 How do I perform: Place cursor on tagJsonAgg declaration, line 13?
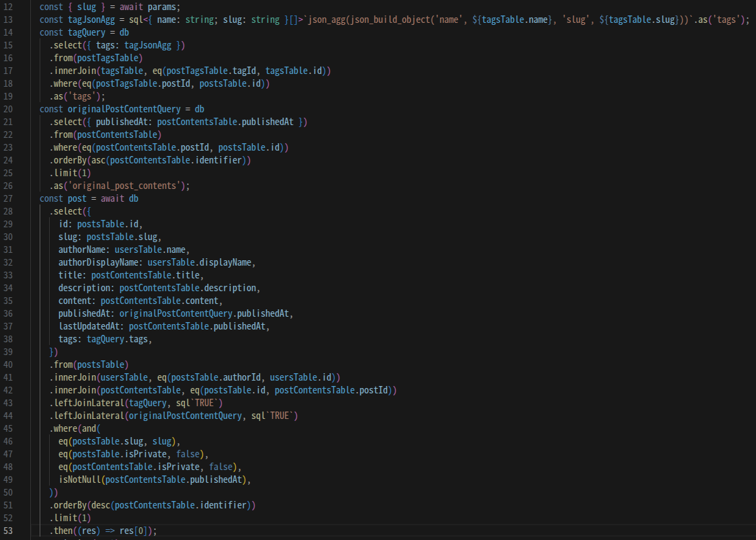[91, 20]
